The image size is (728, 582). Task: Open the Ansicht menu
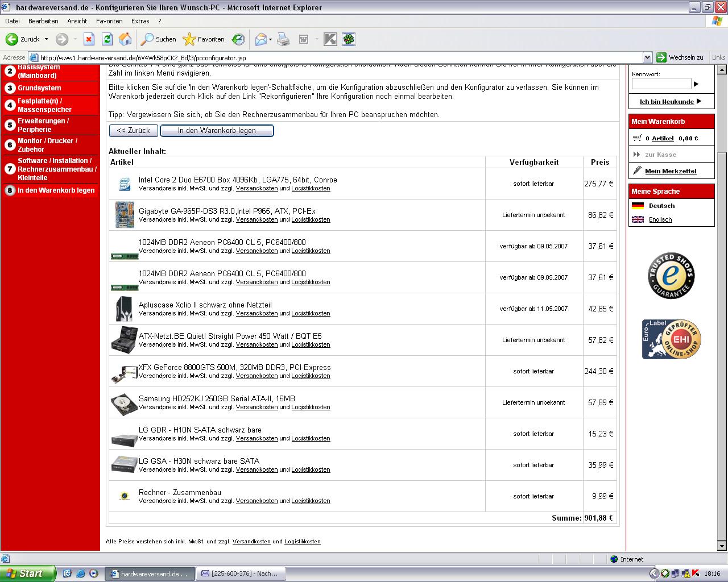77,21
